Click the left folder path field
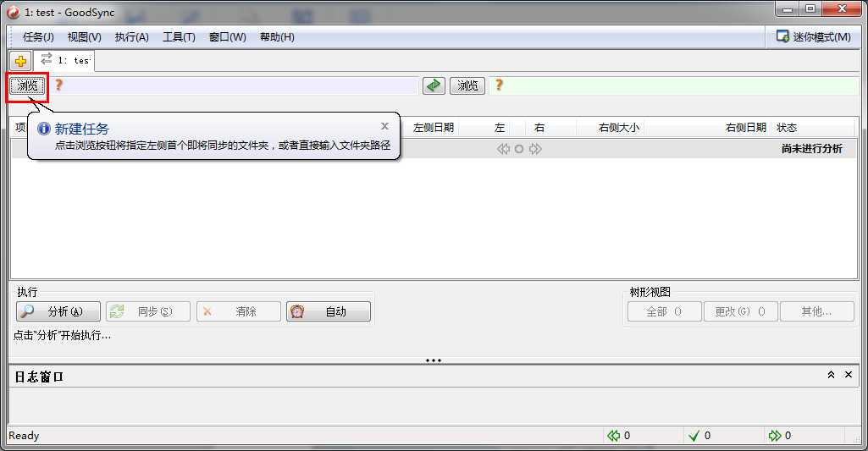This screenshot has height=451, width=868. (x=234, y=85)
